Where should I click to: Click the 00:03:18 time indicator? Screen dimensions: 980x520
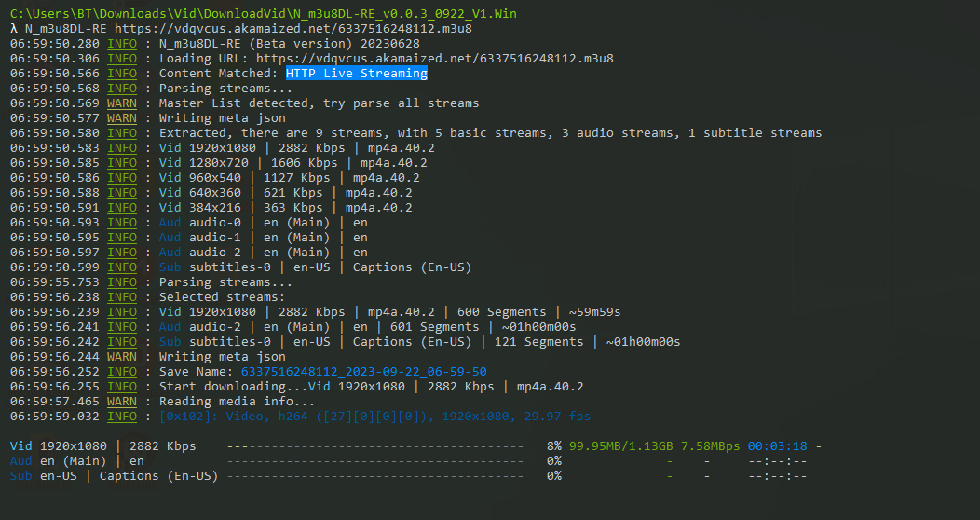point(777,446)
